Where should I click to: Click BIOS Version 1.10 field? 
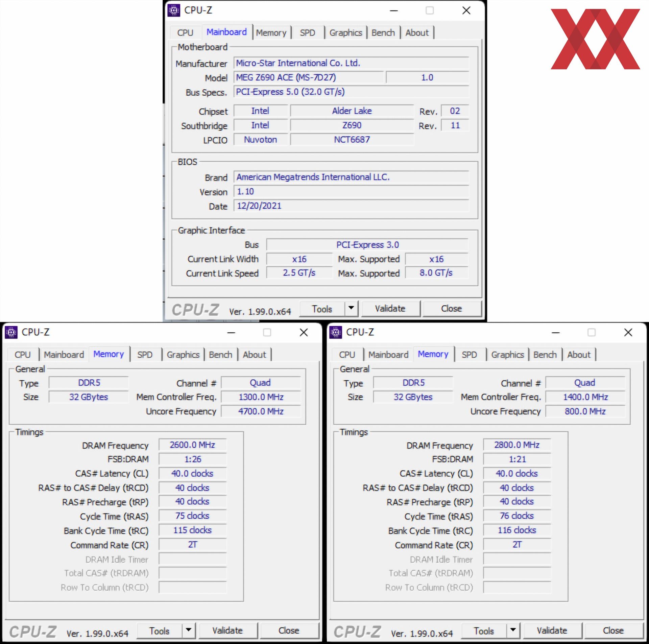point(352,192)
